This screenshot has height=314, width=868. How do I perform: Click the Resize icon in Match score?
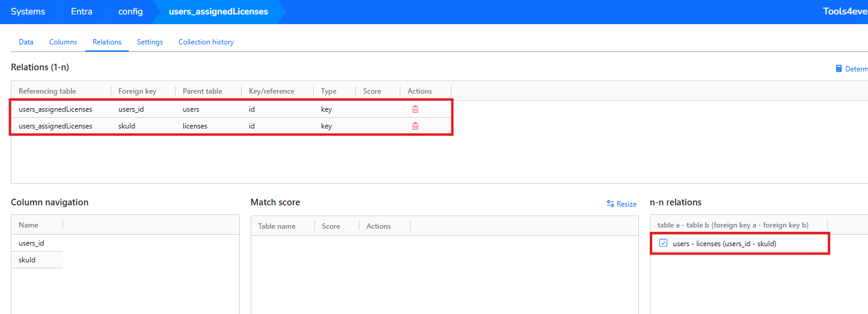click(610, 204)
